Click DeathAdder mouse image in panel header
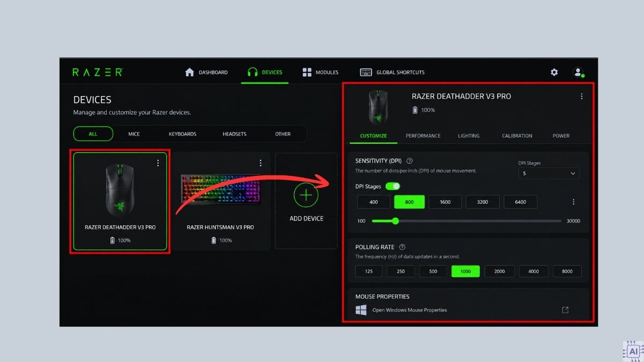644x362 pixels. pyautogui.click(x=379, y=107)
